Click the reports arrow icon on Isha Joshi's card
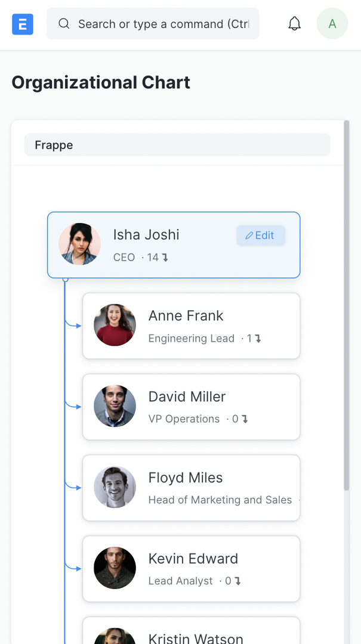This screenshot has height=644, width=361. click(x=166, y=257)
